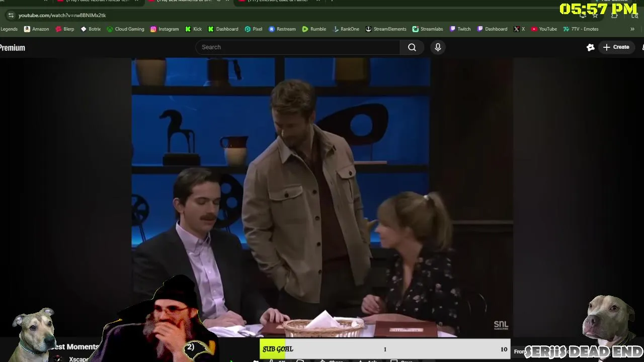Screen dimensions: 644x362
Task: Open the purple-icon Twitch Dashboard bookmark
Action: tap(492, 29)
